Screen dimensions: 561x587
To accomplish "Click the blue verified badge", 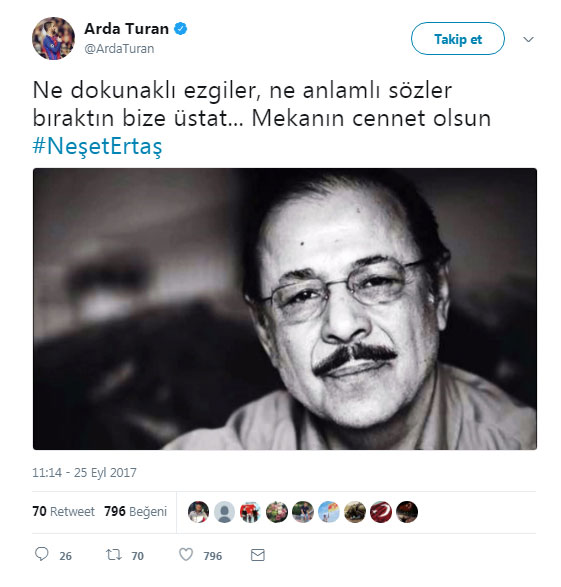I will [181, 28].
